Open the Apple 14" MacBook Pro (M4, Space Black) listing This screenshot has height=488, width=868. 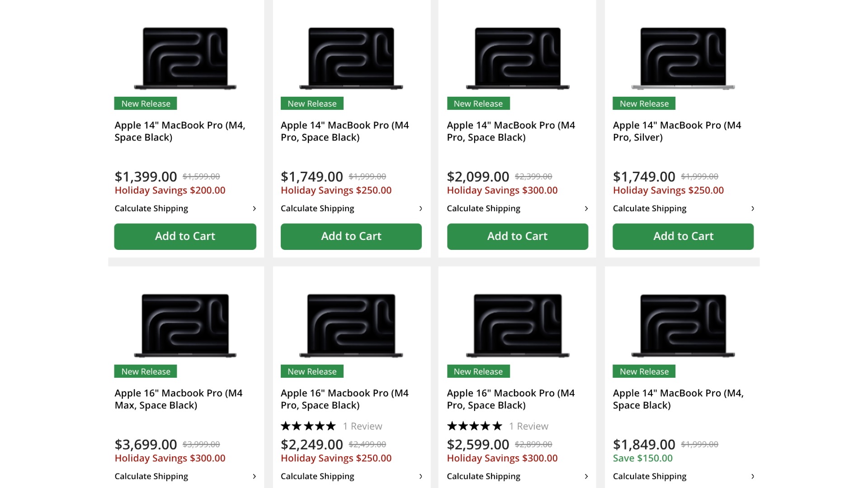179,131
